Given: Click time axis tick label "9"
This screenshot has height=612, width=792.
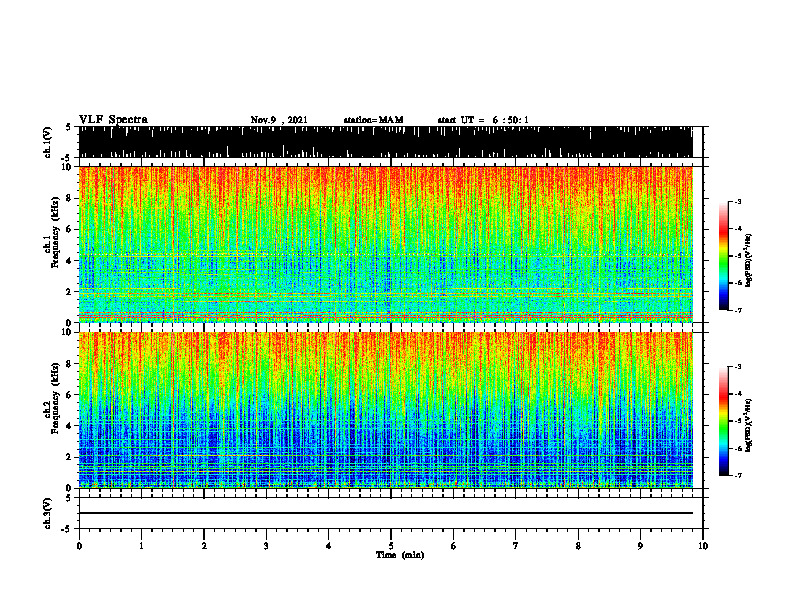Looking at the screenshot, I should 640,546.
